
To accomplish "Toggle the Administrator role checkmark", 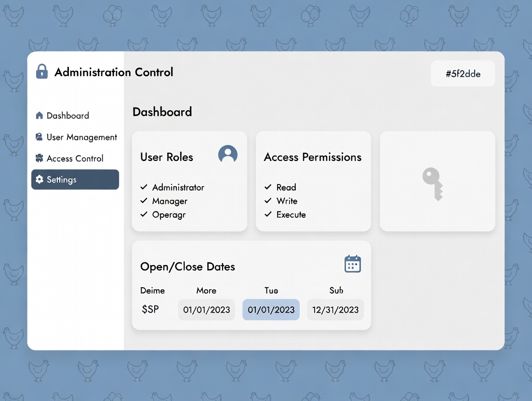I will coord(144,187).
